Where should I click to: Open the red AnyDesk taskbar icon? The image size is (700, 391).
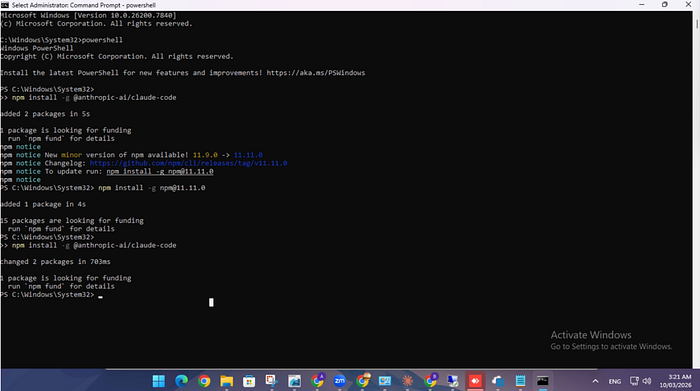tap(475, 381)
